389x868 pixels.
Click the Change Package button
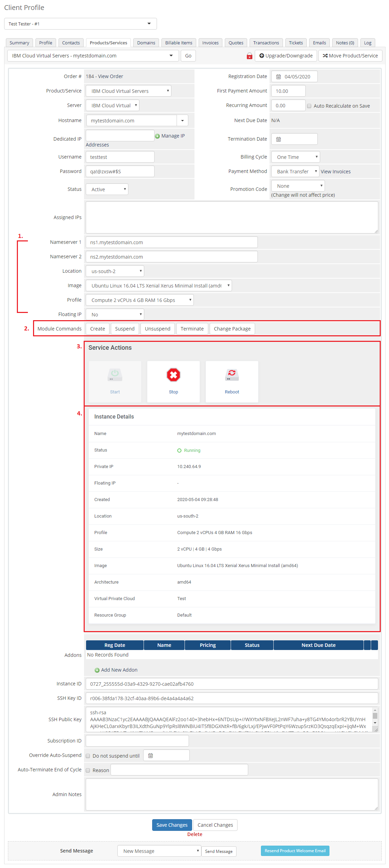[232, 329]
